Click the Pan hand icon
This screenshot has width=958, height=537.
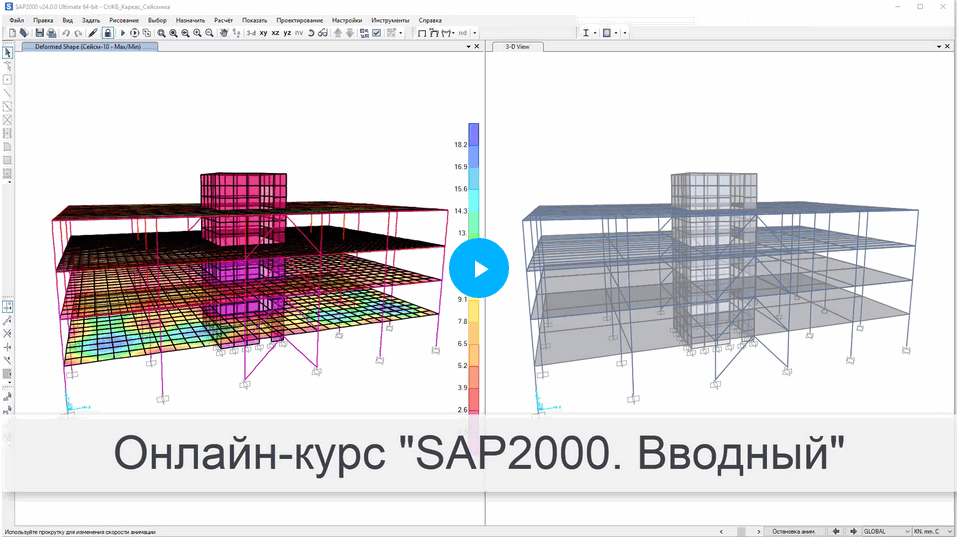223,33
